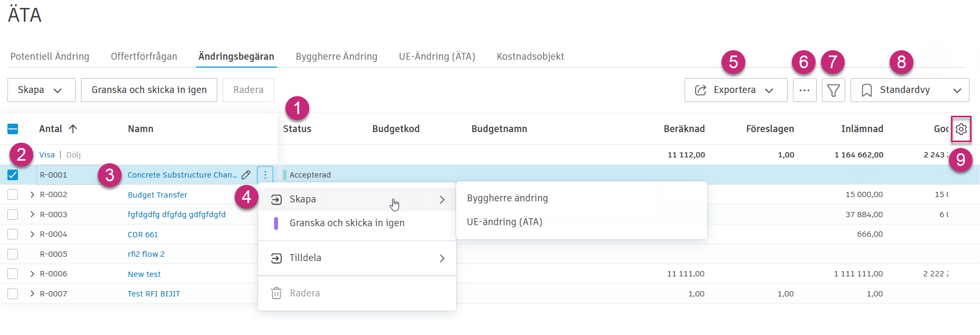Click the 1 164 662,00 total value
The height and width of the screenshot is (335, 980).
[x=859, y=155]
